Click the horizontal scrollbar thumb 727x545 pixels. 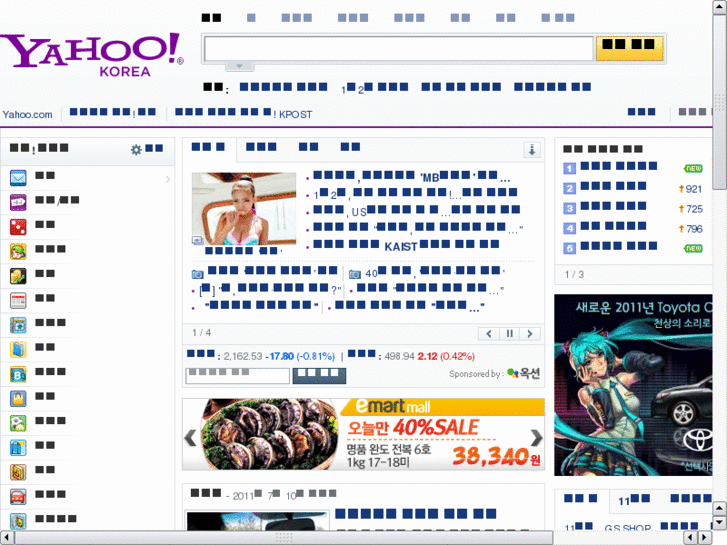tap(284, 538)
